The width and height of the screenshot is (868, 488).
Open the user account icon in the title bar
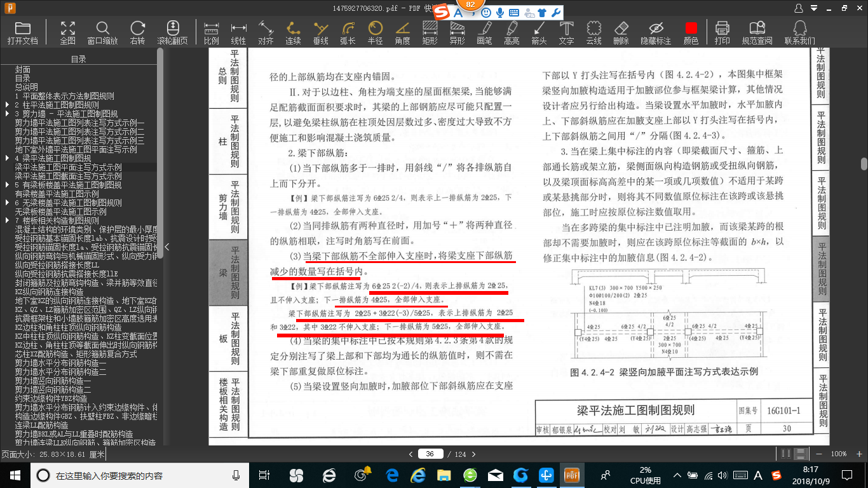click(799, 8)
